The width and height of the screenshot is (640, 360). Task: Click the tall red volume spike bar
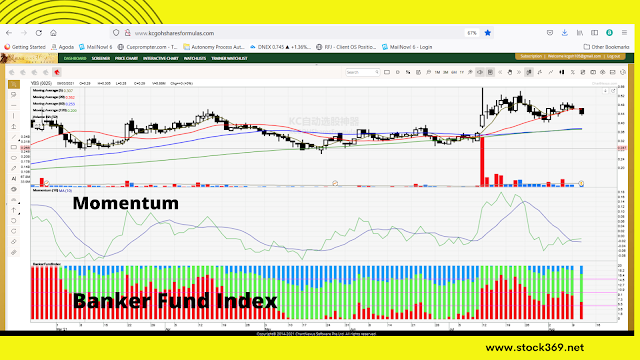pos(482,162)
